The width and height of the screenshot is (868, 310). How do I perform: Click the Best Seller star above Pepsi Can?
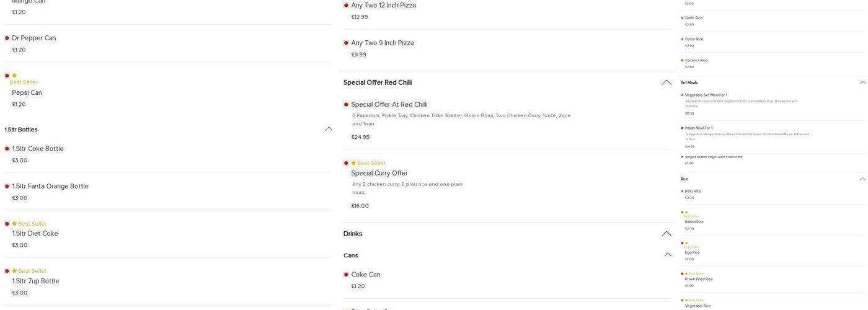[14, 76]
